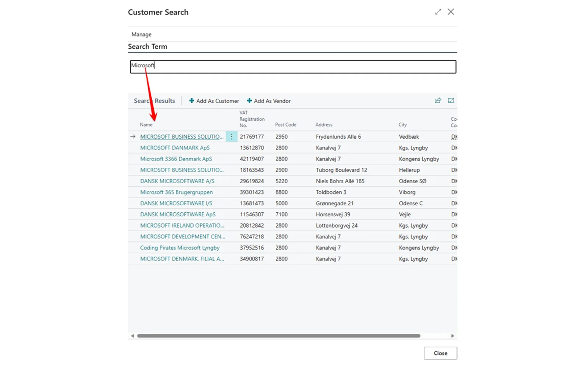Sort by VAT Registration No. column header
The height and width of the screenshot is (368, 588).
pyautogui.click(x=252, y=119)
